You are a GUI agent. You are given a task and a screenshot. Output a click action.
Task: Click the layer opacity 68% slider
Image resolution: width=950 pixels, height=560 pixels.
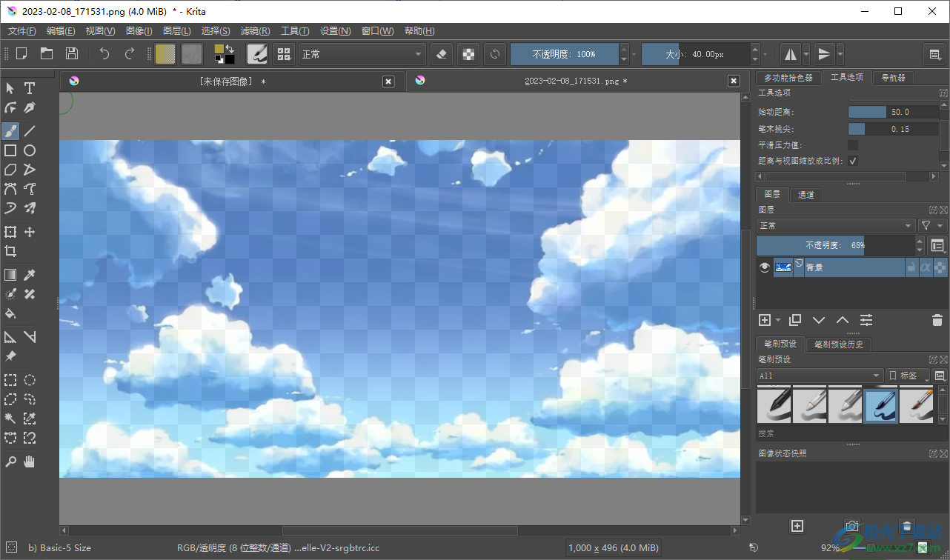836,245
